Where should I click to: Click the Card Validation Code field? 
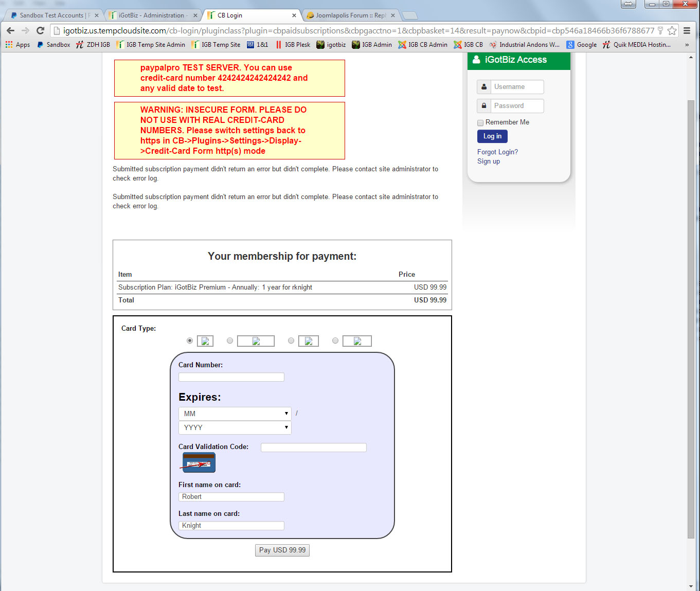(314, 447)
